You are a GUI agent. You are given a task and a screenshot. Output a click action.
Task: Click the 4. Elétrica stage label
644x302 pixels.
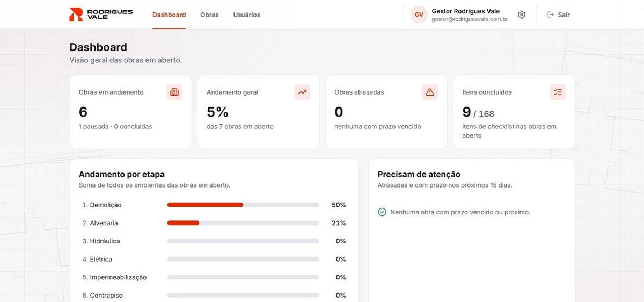[97, 259]
